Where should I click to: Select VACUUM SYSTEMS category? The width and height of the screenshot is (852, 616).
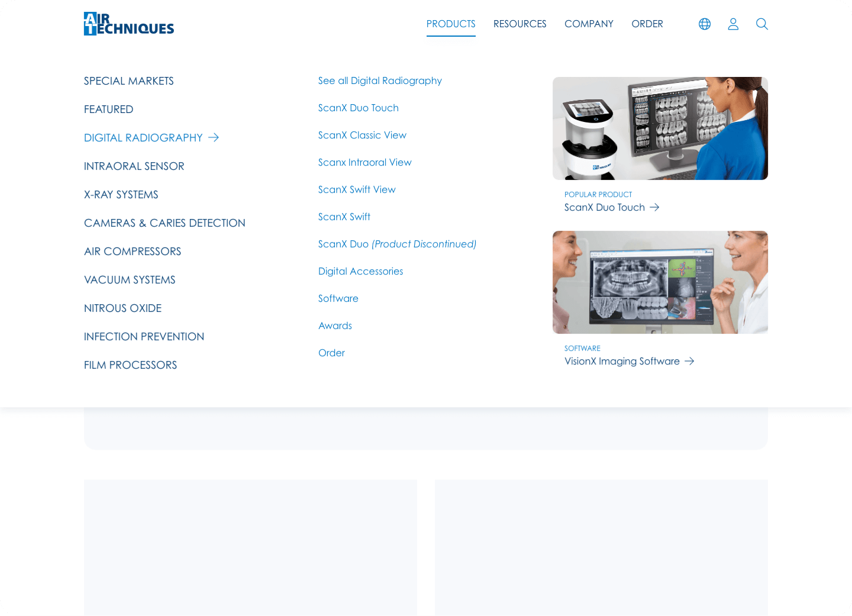[x=130, y=280]
